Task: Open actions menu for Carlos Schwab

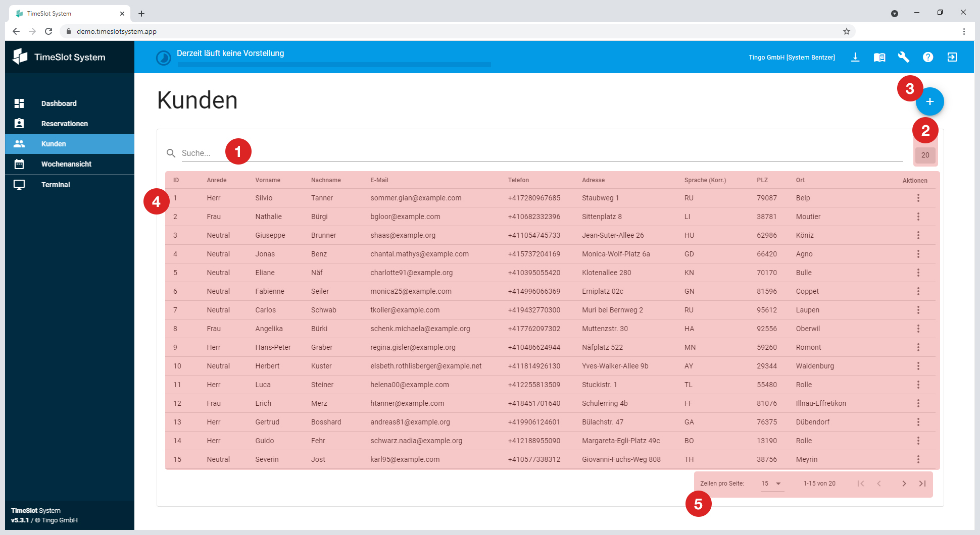Action: pyautogui.click(x=918, y=310)
